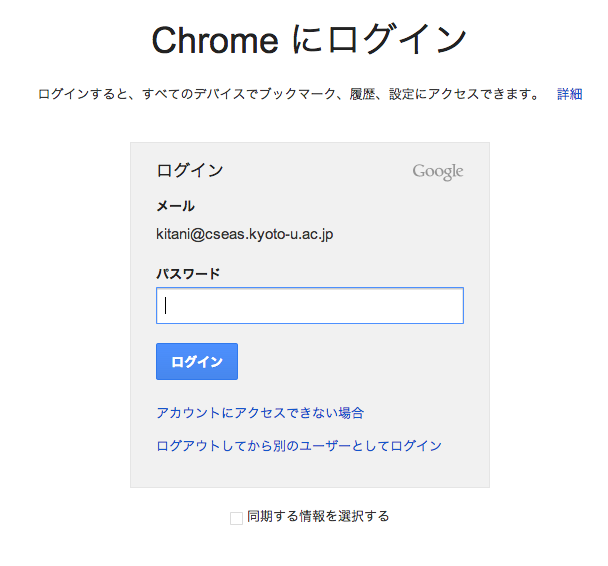This screenshot has height=566, width=608.
Task: Click the blue ログイン button
Action: pos(197,361)
